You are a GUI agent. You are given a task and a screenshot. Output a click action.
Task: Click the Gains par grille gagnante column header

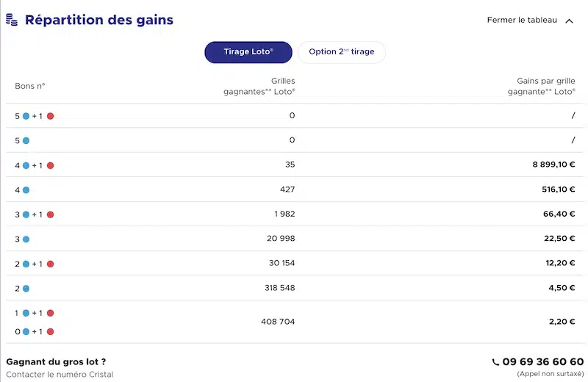(x=542, y=86)
